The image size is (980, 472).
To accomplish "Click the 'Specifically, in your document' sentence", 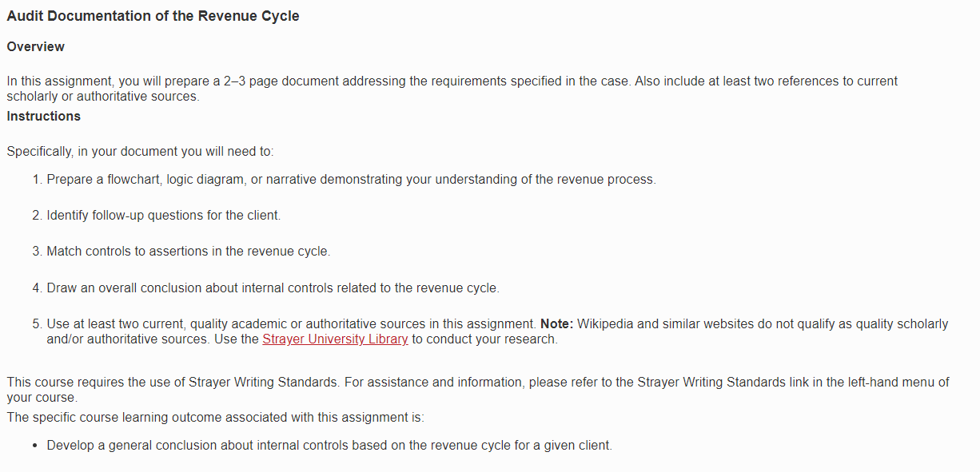I will (x=140, y=152).
